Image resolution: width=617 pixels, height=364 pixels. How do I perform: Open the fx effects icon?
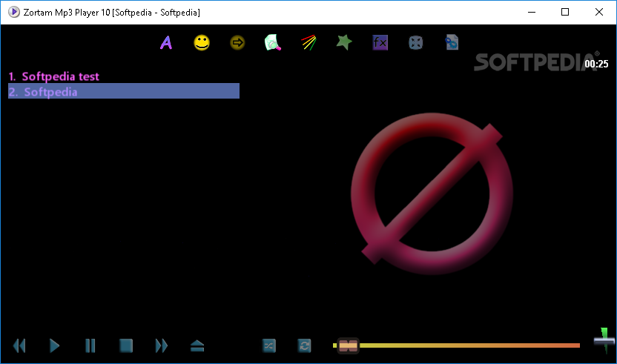click(380, 42)
